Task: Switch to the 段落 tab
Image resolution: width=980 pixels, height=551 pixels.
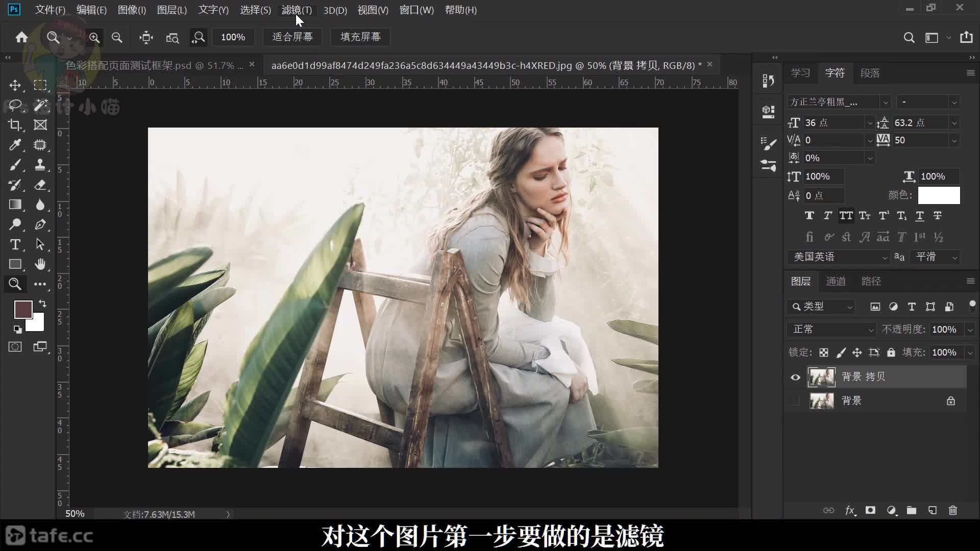Action: tap(870, 73)
